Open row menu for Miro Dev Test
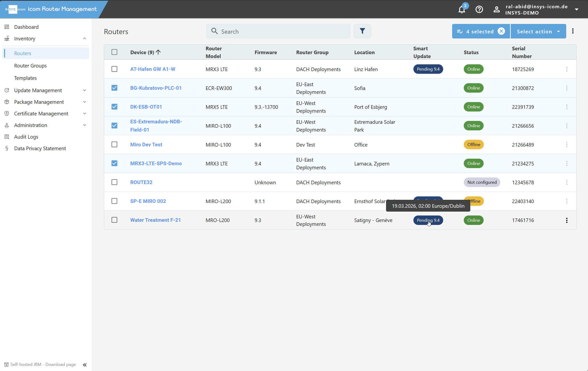This screenshot has height=371, width=588. pyautogui.click(x=566, y=145)
